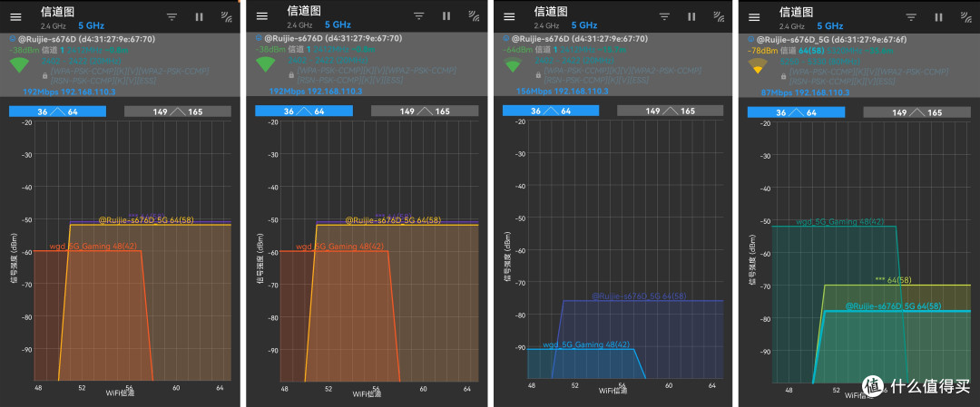Image resolution: width=980 pixels, height=407 pixels.
Task: Tap green Wi-Fi strength icon in leftmost screenshot
Action: tap(19, 64)
